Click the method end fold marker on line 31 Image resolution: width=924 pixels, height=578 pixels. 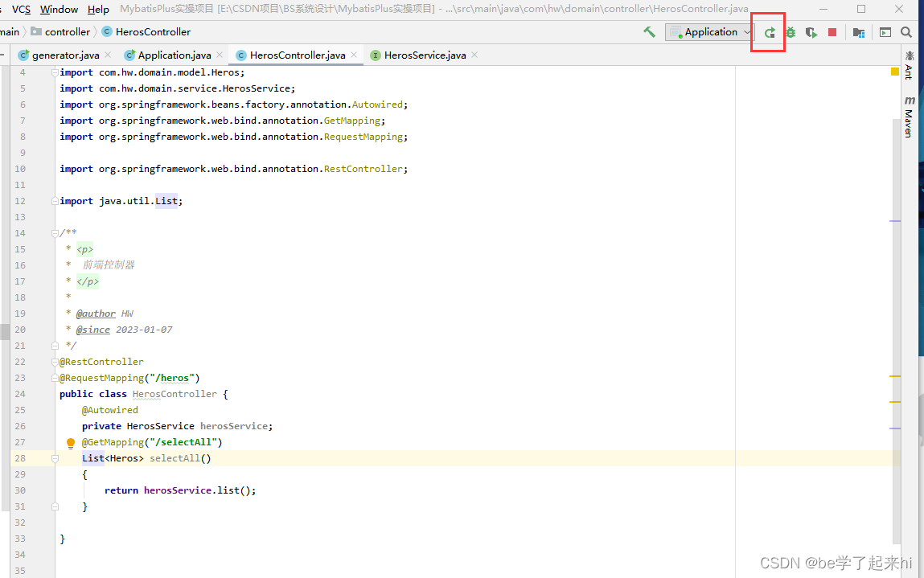[55, 506]
